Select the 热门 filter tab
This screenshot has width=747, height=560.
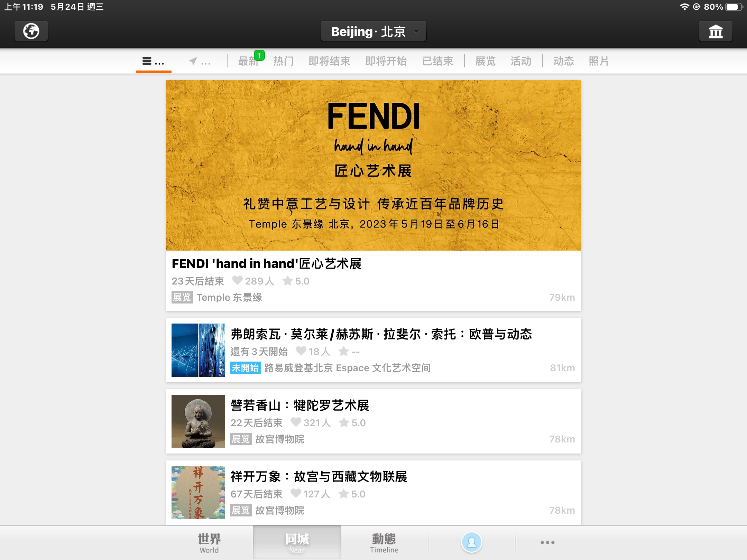click(284, 61)
